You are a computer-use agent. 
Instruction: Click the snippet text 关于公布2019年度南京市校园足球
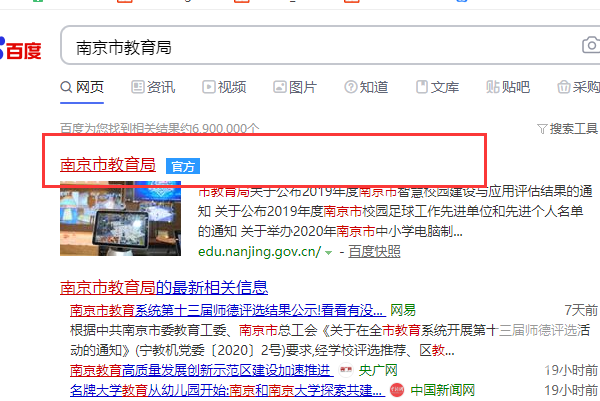pyautogui.click(x=390, y=211)
